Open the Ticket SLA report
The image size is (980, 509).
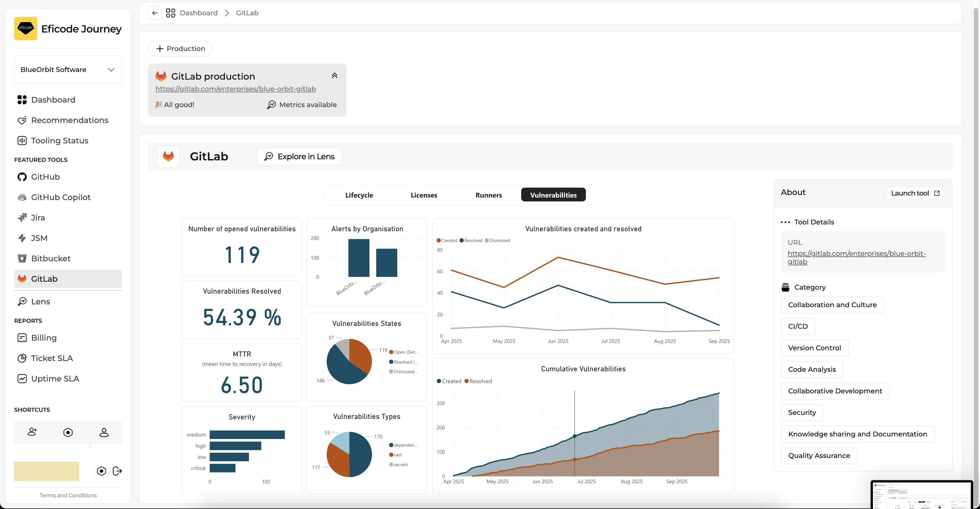point(52,358)
